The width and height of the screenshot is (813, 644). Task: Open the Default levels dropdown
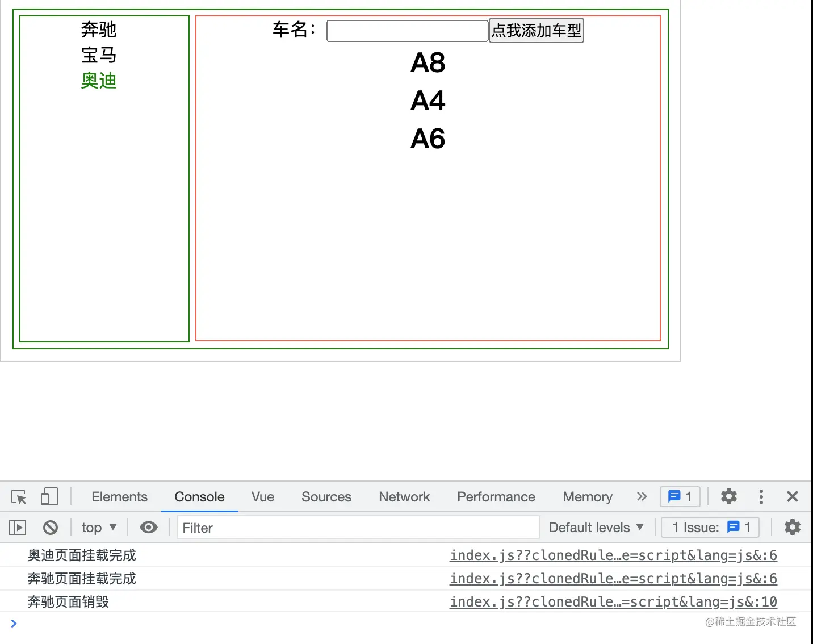[x=596, y=528]
